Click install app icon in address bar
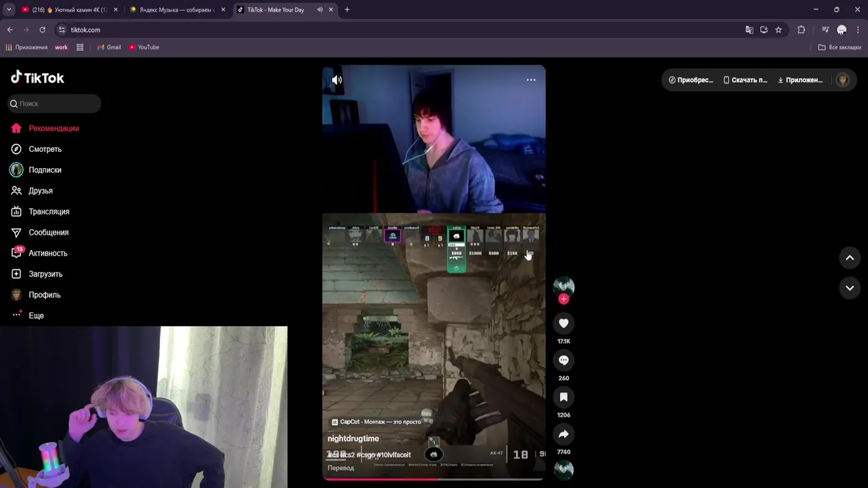Image resolution: width=868 pixels, height=488 pixels. (764, 30)
